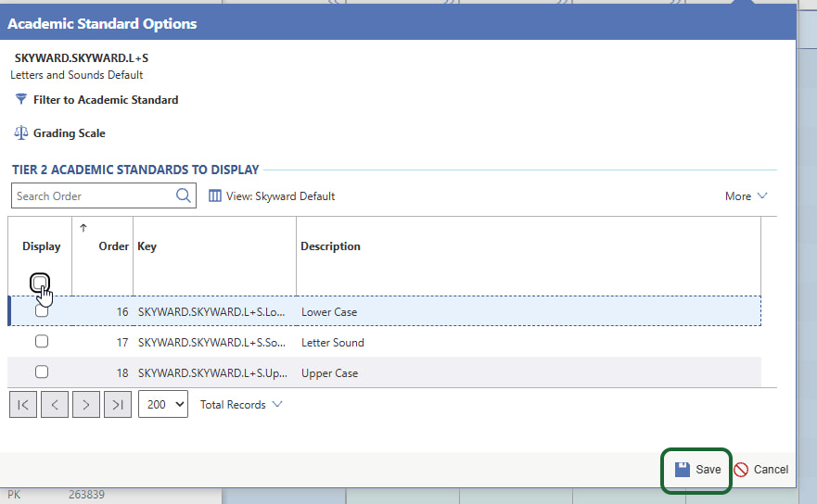Screen dimensions: 817x504
Task: Check Display box for Upper Case row
Action: coord(42,372)
